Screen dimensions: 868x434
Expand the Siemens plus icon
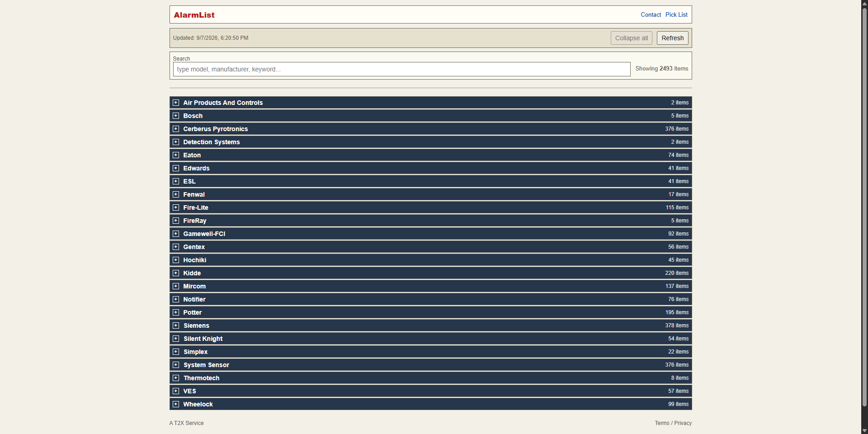(176, 325)
